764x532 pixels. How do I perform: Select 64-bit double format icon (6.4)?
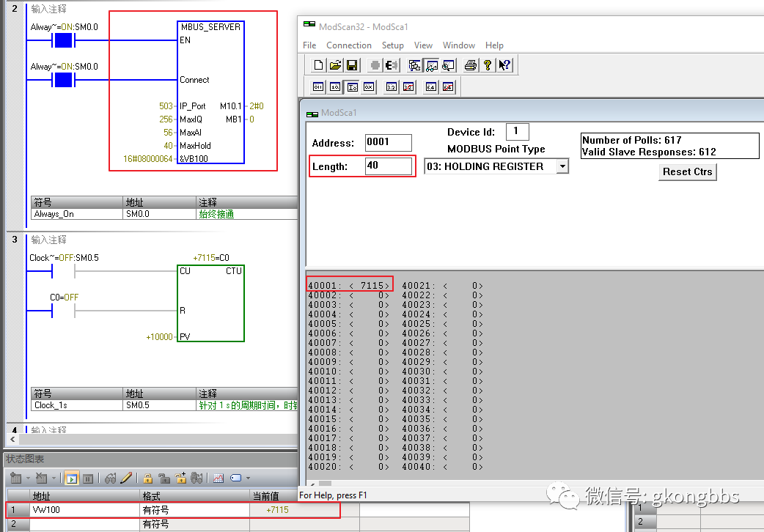coord(430,87)
